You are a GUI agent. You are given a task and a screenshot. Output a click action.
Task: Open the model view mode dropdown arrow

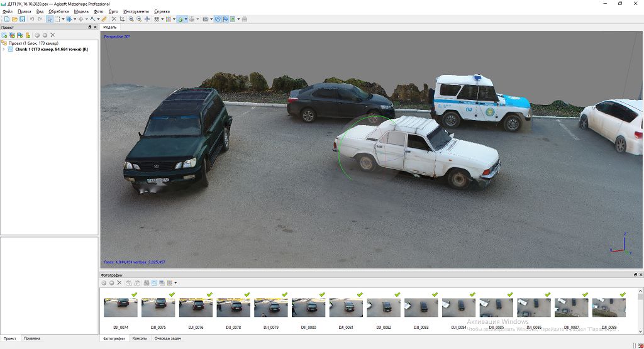pyautogui.click(x=186, y=19)
